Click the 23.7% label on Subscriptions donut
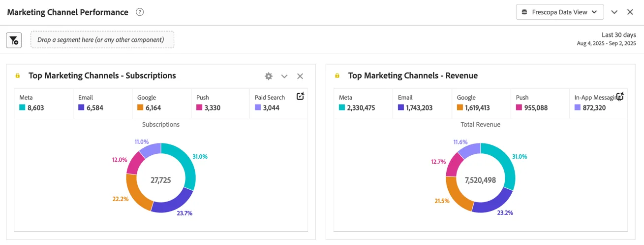644x245 pixels. click(x=184, y=213)
